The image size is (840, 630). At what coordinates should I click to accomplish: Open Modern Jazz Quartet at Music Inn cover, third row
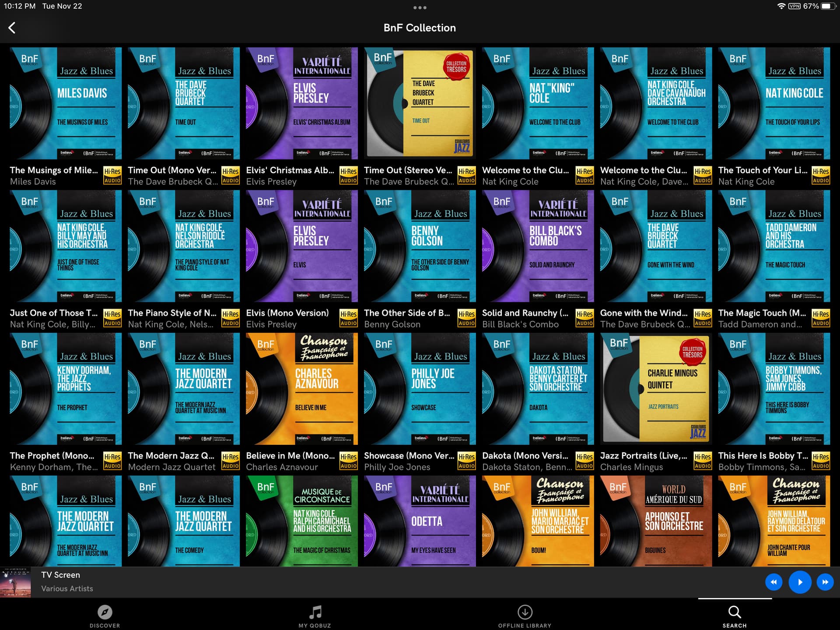(184, 389)
